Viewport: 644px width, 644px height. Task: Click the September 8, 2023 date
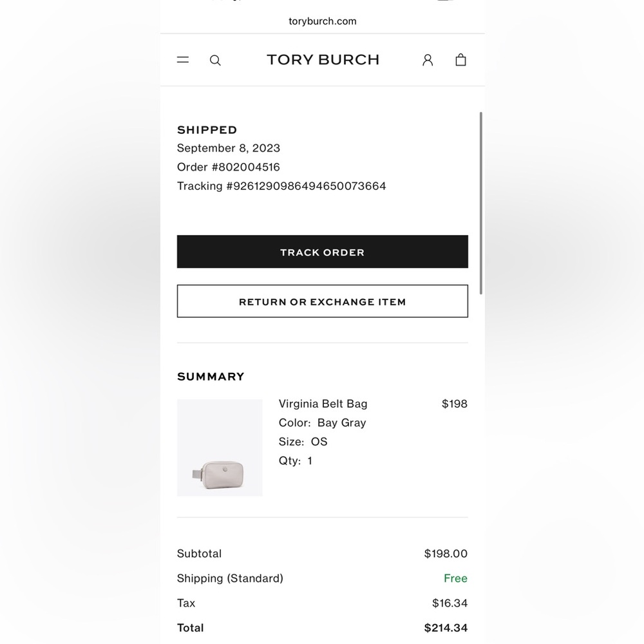229,148
